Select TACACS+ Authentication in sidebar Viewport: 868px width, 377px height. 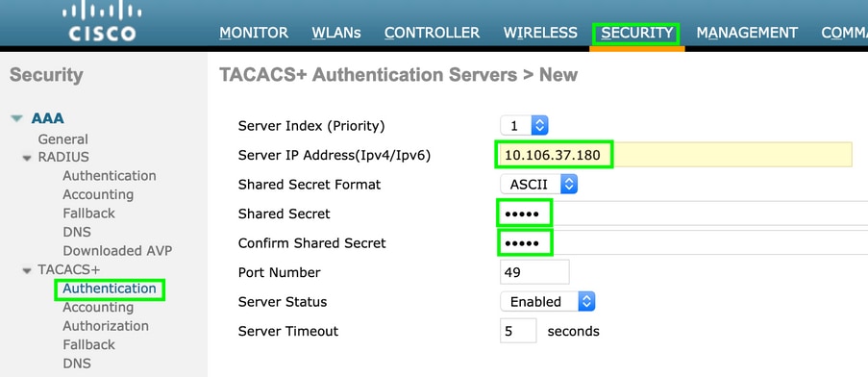109,289
